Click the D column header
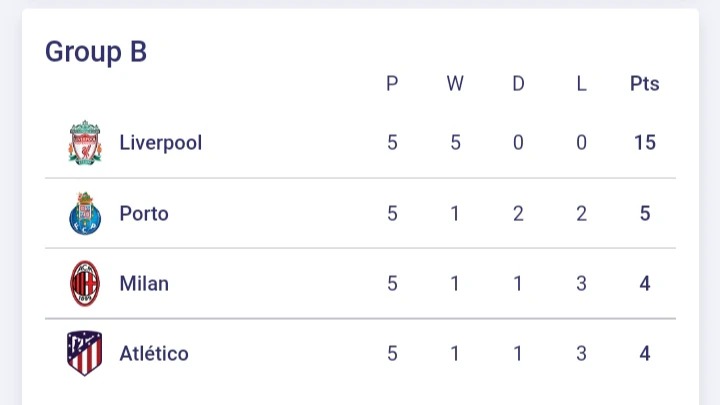The width and height of the screenshot is (720, 405). pyautogui.click(x=518, y=84)
